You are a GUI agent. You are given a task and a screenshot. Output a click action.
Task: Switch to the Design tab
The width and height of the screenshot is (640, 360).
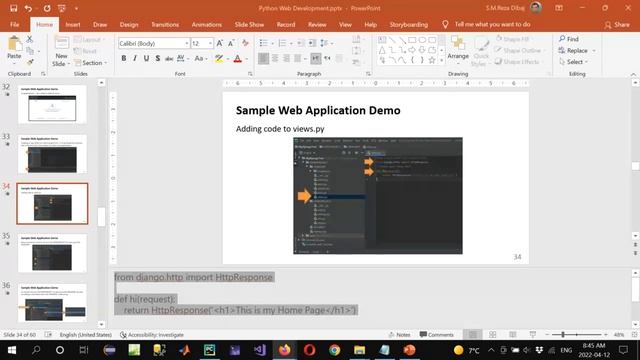(129, 24)
